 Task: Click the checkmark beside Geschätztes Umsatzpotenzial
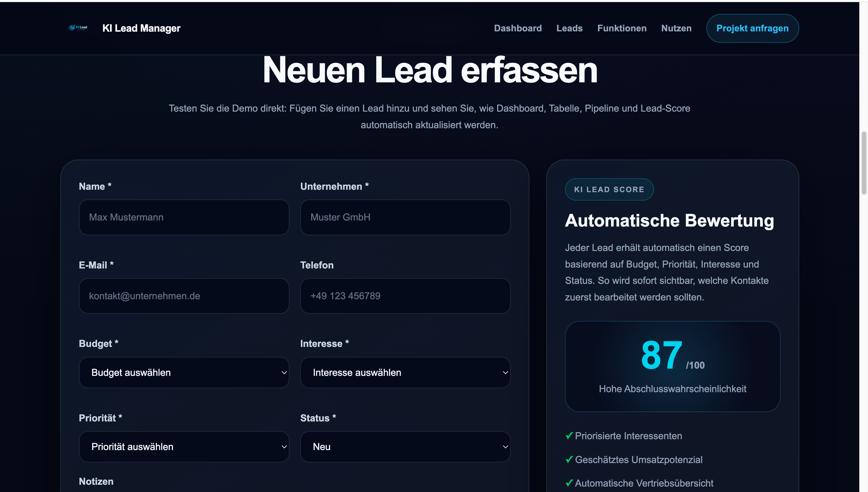click(569, 459)
